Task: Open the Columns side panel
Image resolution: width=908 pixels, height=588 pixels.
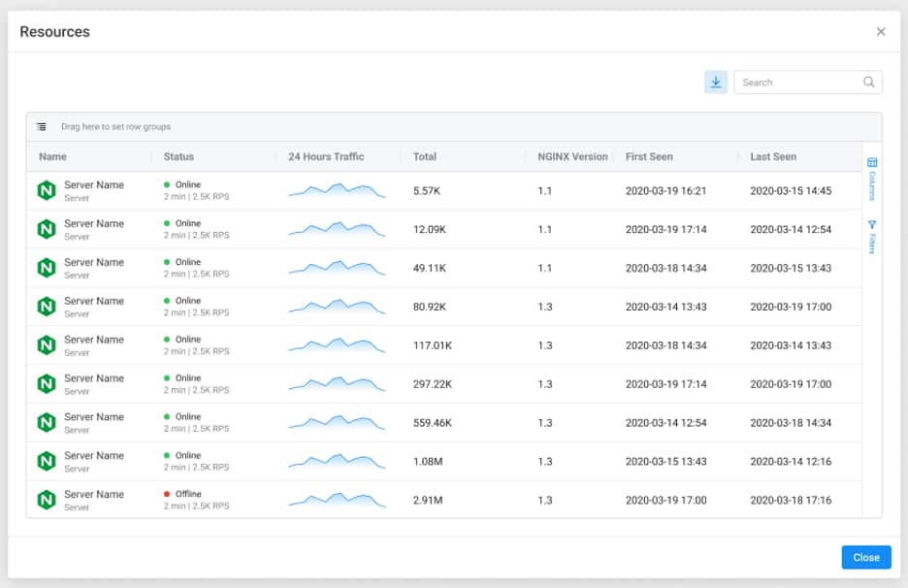Action: 871,178
